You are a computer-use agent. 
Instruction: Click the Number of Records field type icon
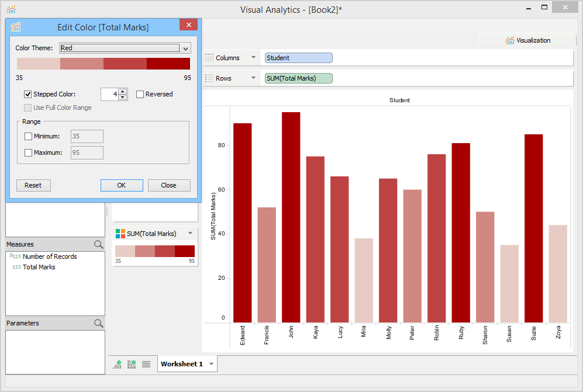pos(15,256)
